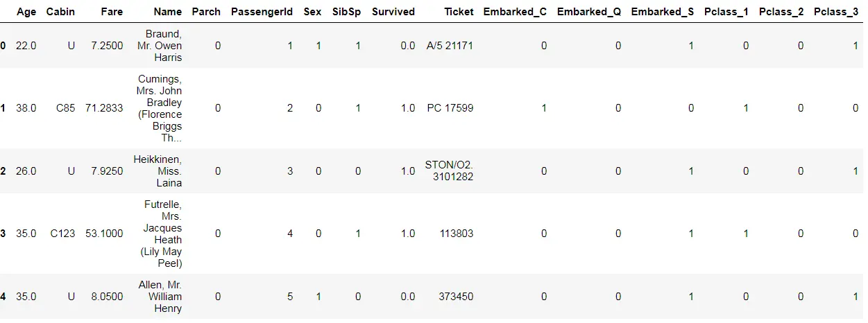Select the Name column header

[167, 12]
